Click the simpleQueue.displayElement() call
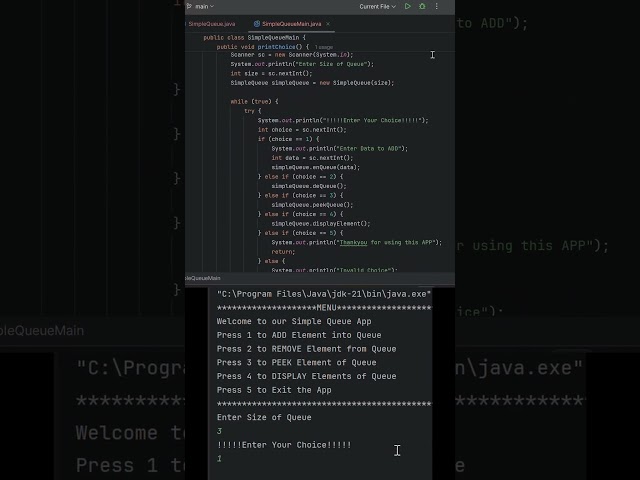The height and width of the screenshot is (480, 640). coord(321,224)
